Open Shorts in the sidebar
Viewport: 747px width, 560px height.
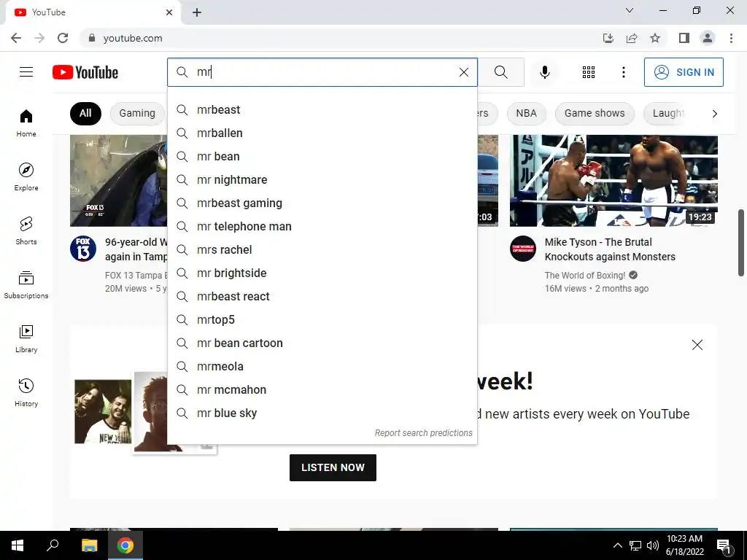(x=26, y=231)
